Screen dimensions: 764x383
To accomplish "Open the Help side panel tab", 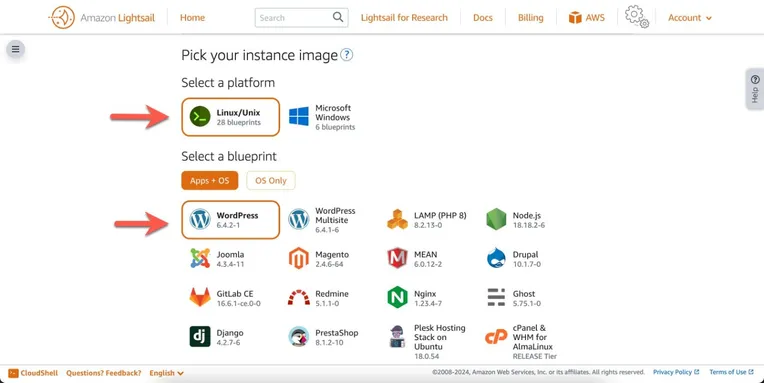I will pos(755,89).
